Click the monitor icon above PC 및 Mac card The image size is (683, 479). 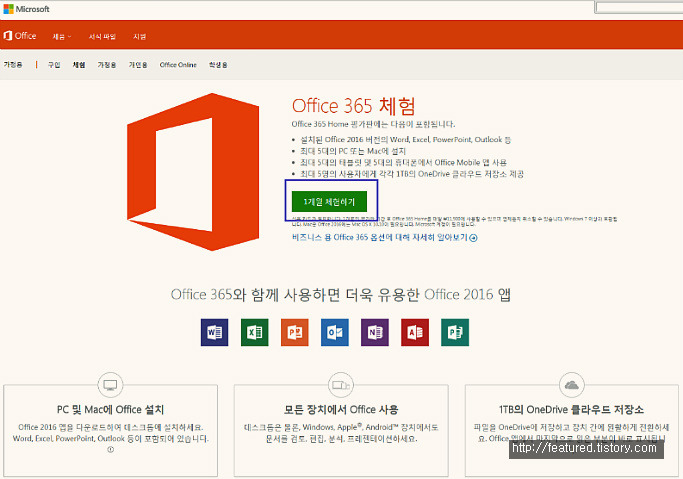click(x=110, y=385)
